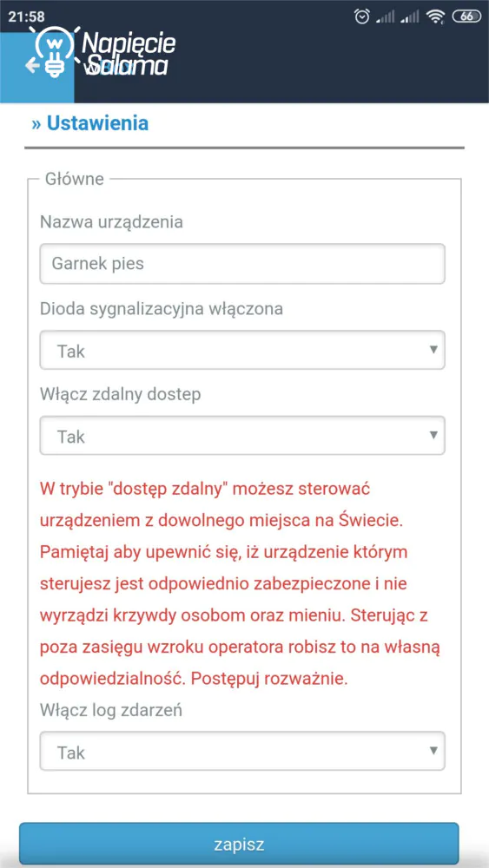Open the Włącz log zdarzeń dropdown
The width and height of the screenshot is (489, 868).
(x=242, y=751)
